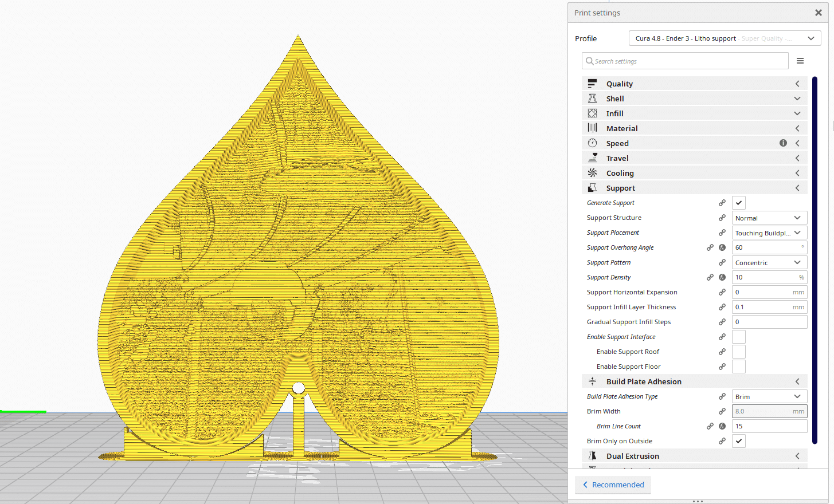Enable Support Roof checkbox

coord(738,351)
